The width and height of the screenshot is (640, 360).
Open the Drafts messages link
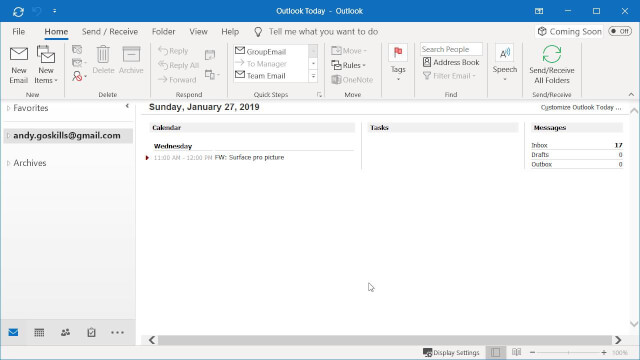(x=540, y=155)
